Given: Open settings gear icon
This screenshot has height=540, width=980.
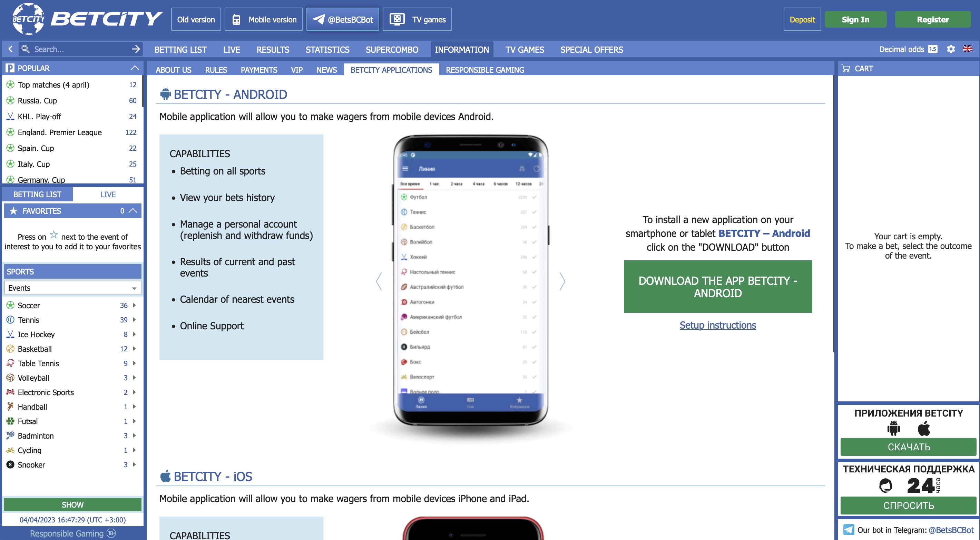Looking at the screenshot, I should pyautogui.click(x=951, y=49).
